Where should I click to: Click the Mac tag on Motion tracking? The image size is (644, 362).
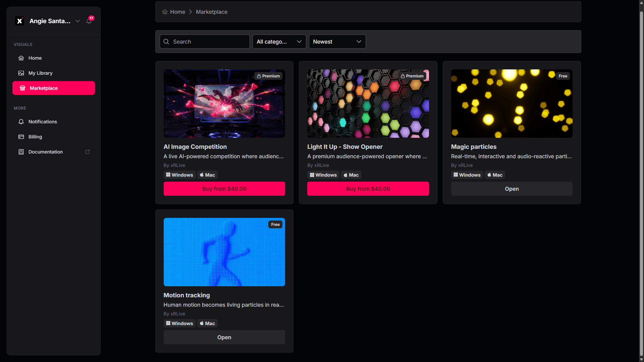207,323
